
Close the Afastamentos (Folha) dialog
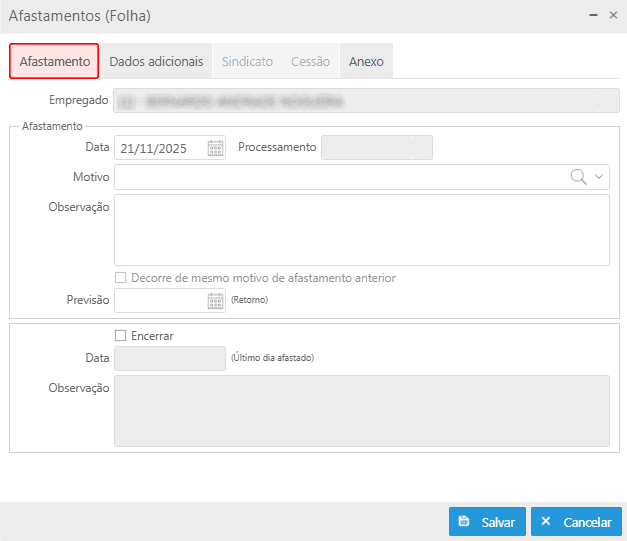point(613,15)
